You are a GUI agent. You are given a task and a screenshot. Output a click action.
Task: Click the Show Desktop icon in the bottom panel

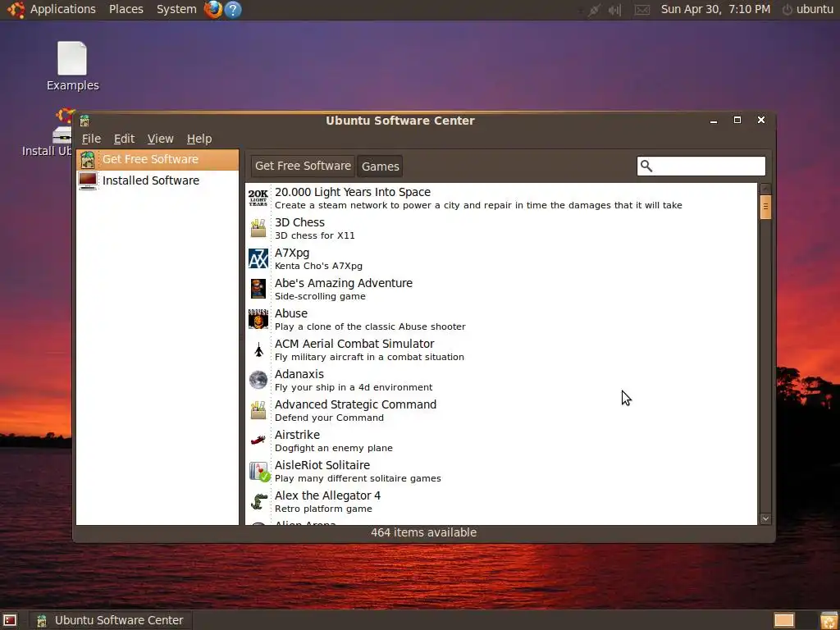point(10,620)
